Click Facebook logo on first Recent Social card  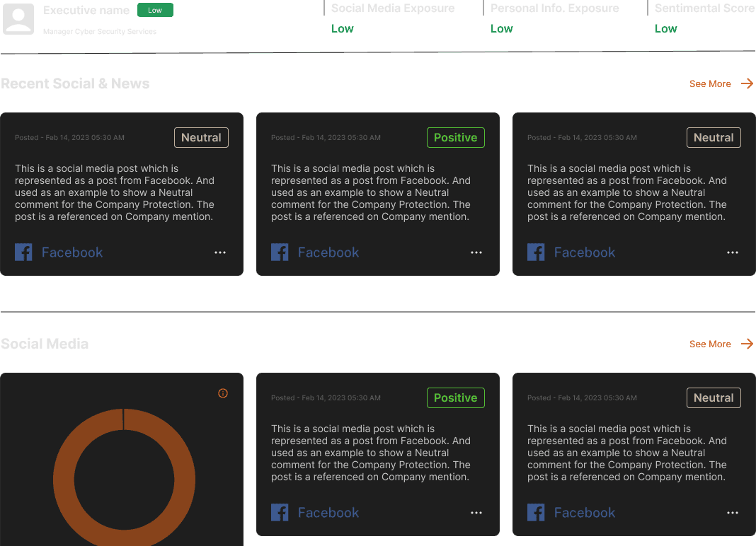[x=23, y=252]
